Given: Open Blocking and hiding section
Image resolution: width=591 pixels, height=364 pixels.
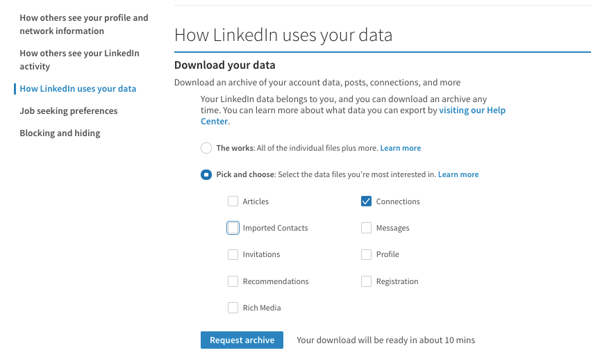Looking at the screenshot, I should click(x=60, y=133).
